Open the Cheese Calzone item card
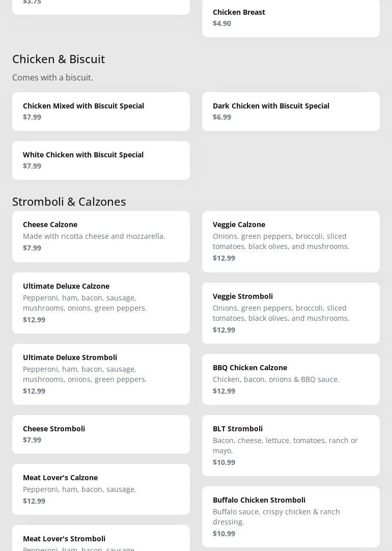 [x=101, y=236]
